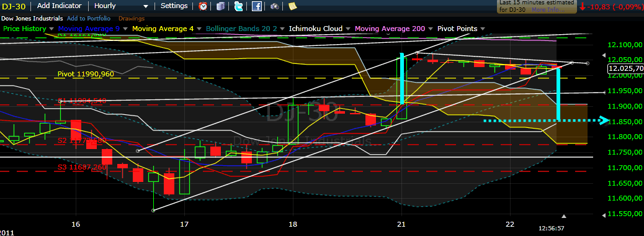This screenshot has width=644, height=236.
Task: Click the database export icon
Action: [x=221, y=6]
